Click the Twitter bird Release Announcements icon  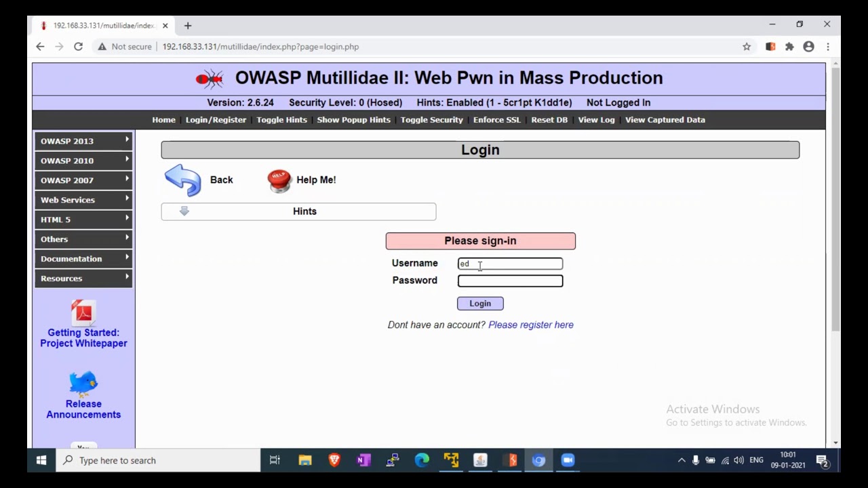pyautogui.click(x=83, y=384)
